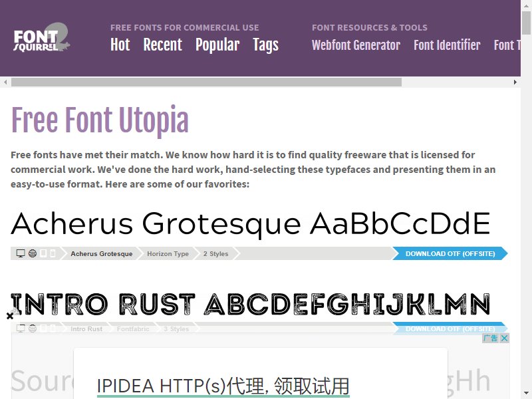Click the horizontal scrollbar right arrow

pyautogui.click(x=515, y=82)
